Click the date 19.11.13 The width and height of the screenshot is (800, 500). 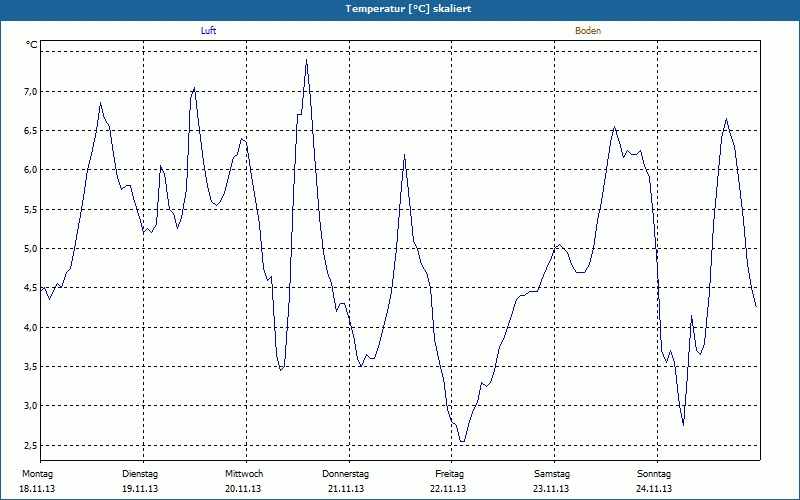[x=140, y=489]
